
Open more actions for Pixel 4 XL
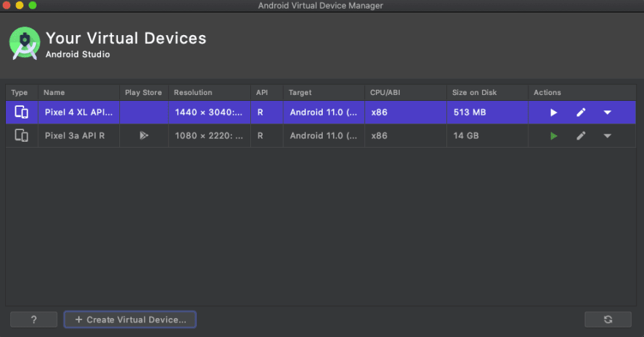coord(607,113)
